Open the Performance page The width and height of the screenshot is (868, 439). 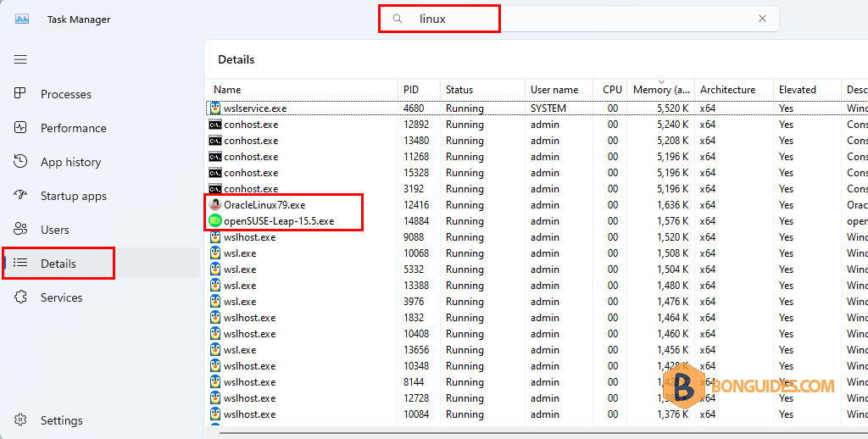tap(74, 128)
